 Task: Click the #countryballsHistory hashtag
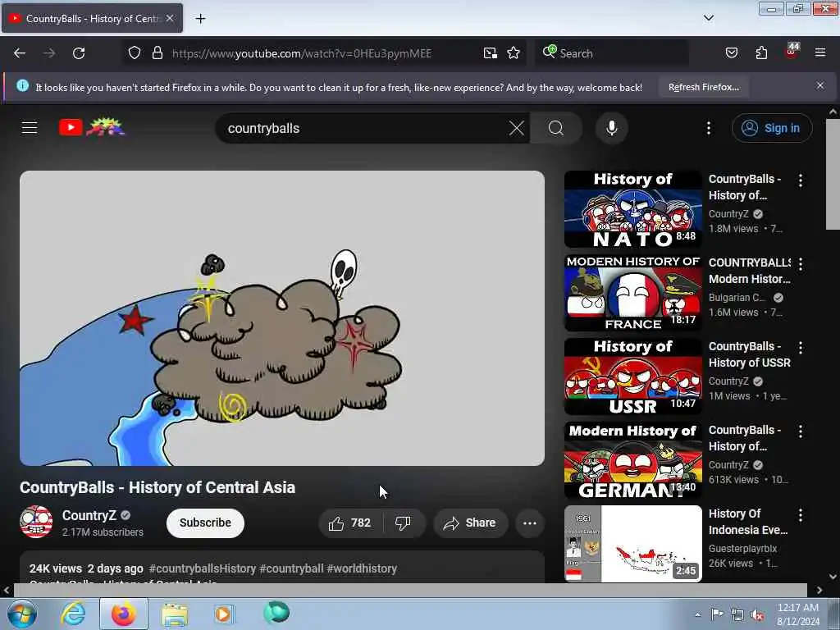(x=203, y=568)
